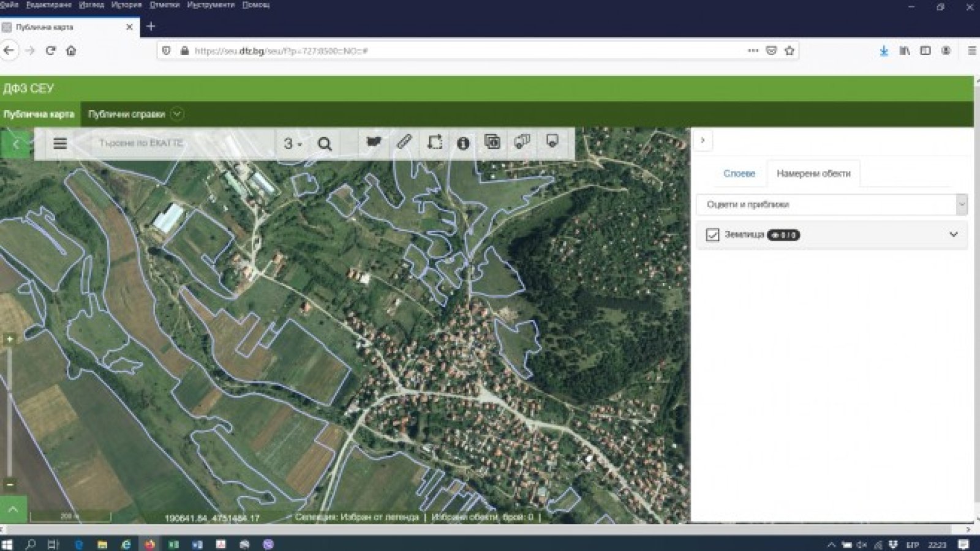
Task: Click the zoom in plus button
Action: (x=10, y=339)
